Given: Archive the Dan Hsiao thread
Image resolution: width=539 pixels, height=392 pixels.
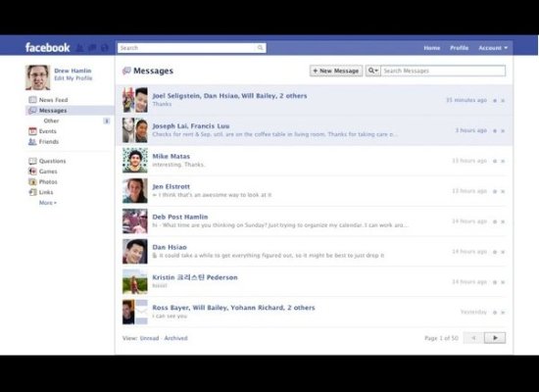Looking at the screenshot, I should pos(503,252).
